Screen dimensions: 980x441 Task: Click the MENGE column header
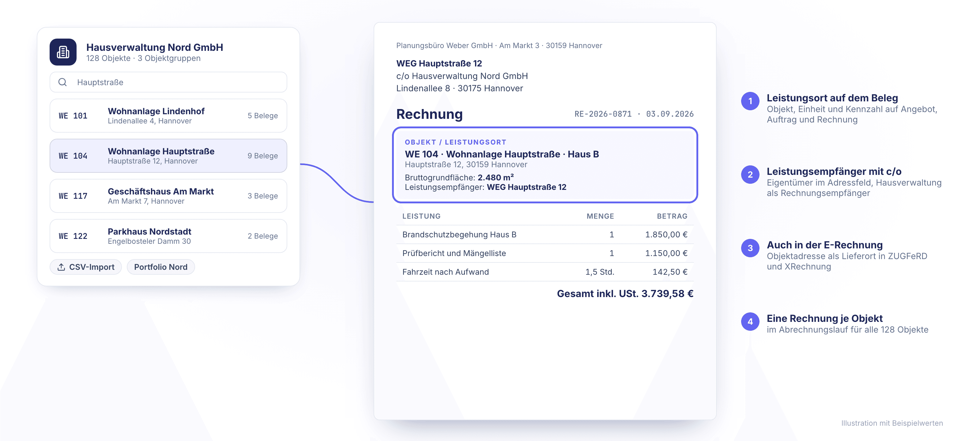[600, 216]
